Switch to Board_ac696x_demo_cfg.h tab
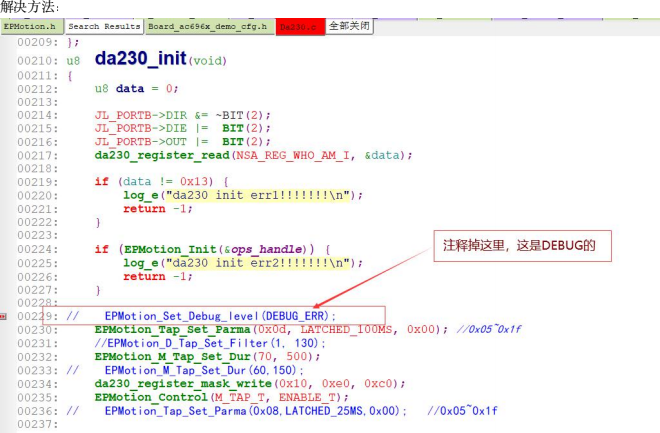 click(210, 27)
